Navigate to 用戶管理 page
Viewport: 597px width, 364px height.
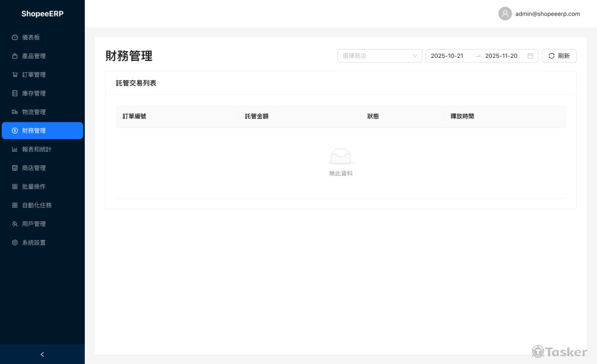tap(34, 224)
